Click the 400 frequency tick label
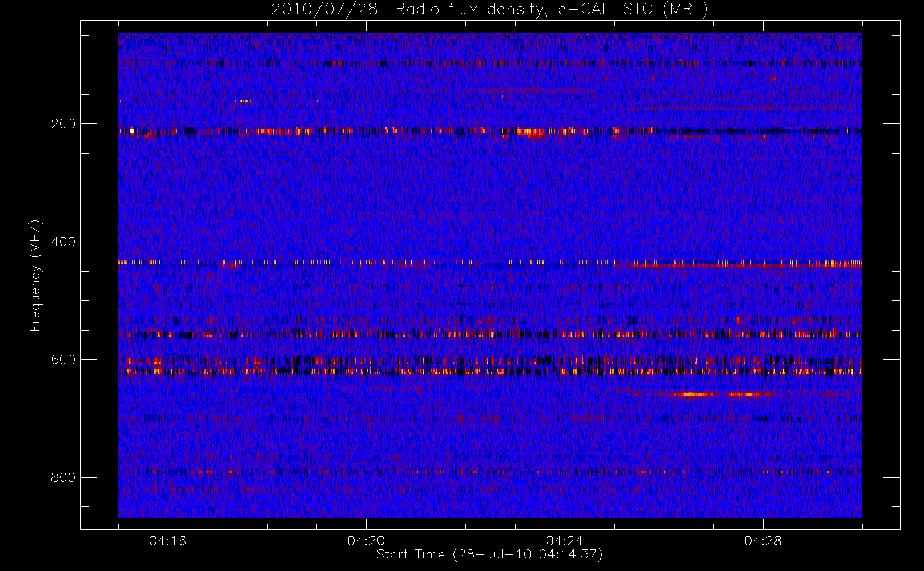This screenshot has width=924, height=571. (63, 242)
